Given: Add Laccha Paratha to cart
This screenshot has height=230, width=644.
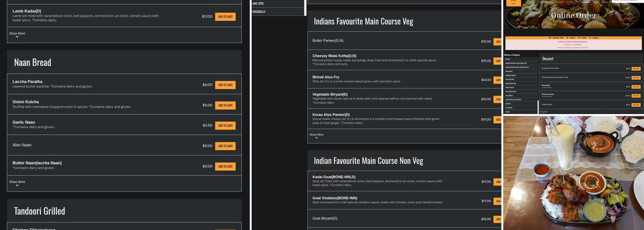Looking at the screenshot, I should (x=225, y=85).
